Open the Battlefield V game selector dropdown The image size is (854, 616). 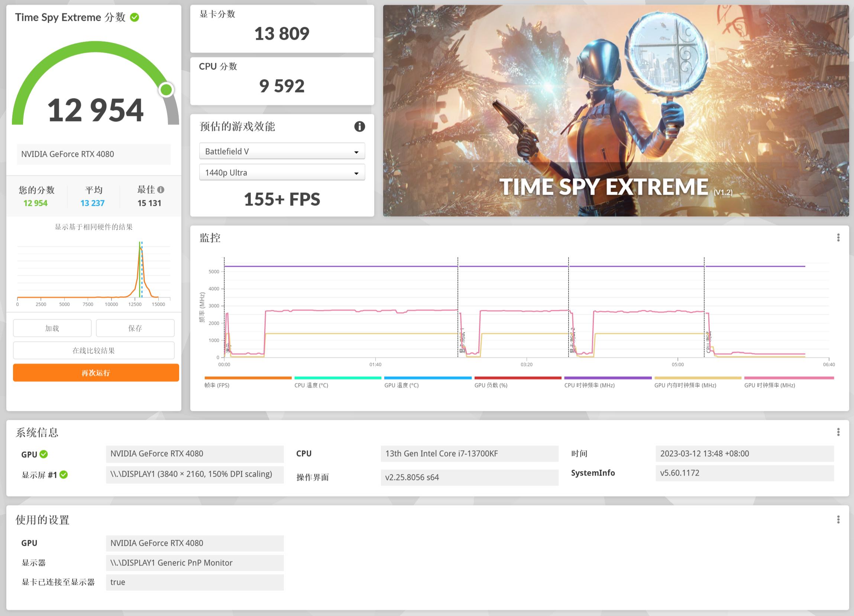pyautogui.click(x=282, y=151)
